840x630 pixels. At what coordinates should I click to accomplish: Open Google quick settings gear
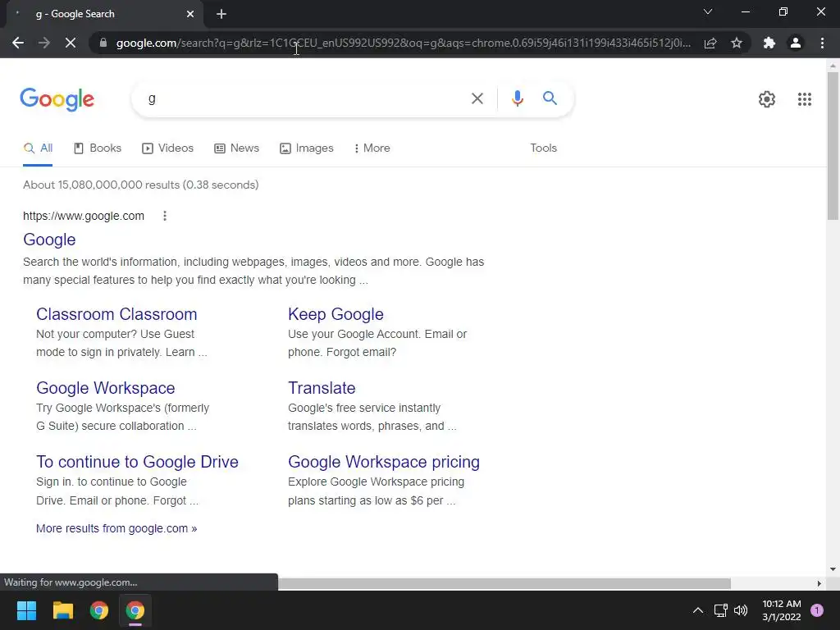[x=767, y=99]
